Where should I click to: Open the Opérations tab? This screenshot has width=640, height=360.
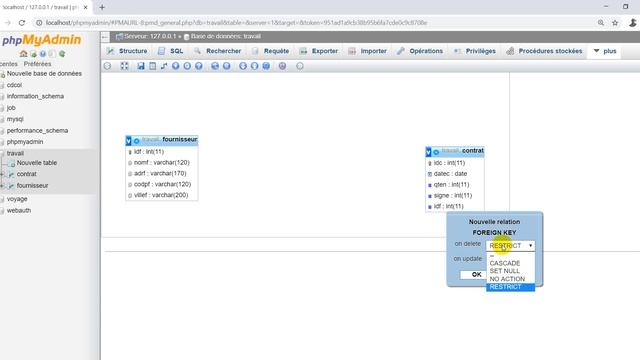click(420, 51)
